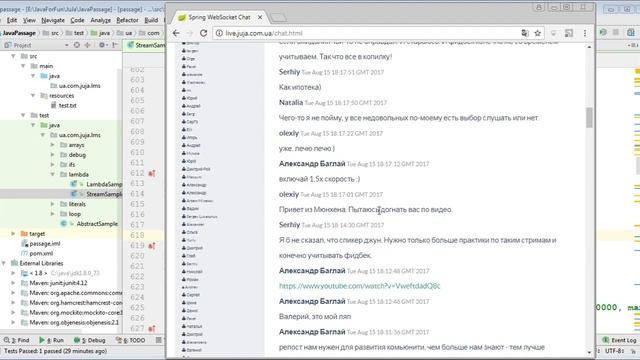Open the Chrome three-dot menu
The image size is (640, 360).
(x=585, y=33)
